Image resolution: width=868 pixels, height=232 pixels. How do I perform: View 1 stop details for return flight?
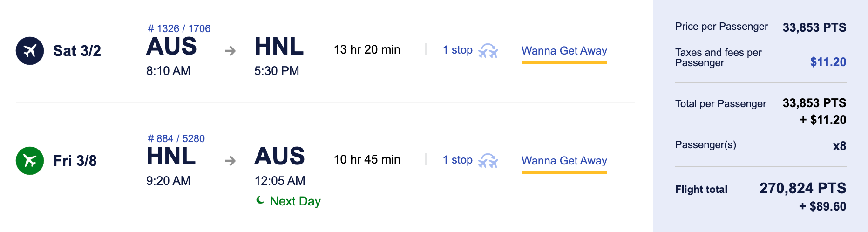pyautogui.click(x=457, y=160)
